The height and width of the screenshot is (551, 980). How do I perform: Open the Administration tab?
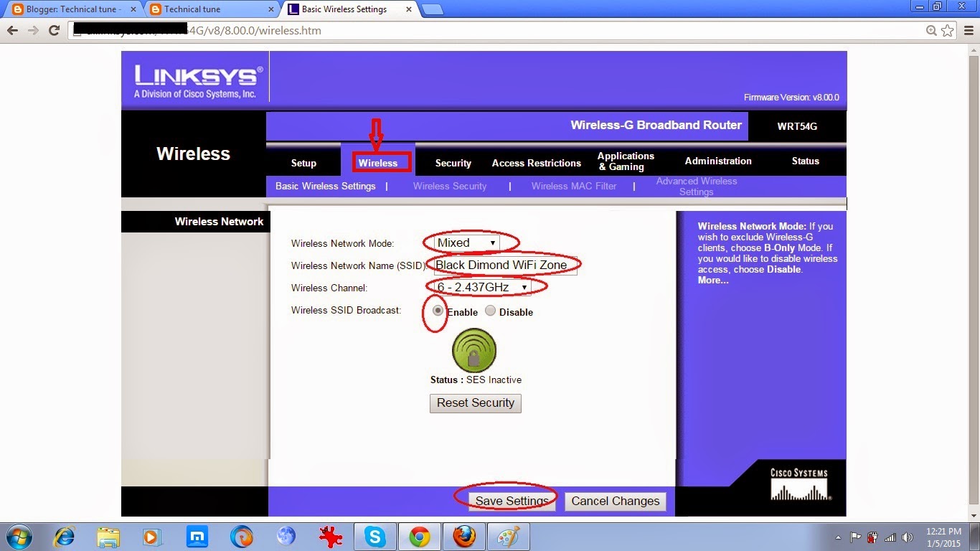(x=718, y=161)
